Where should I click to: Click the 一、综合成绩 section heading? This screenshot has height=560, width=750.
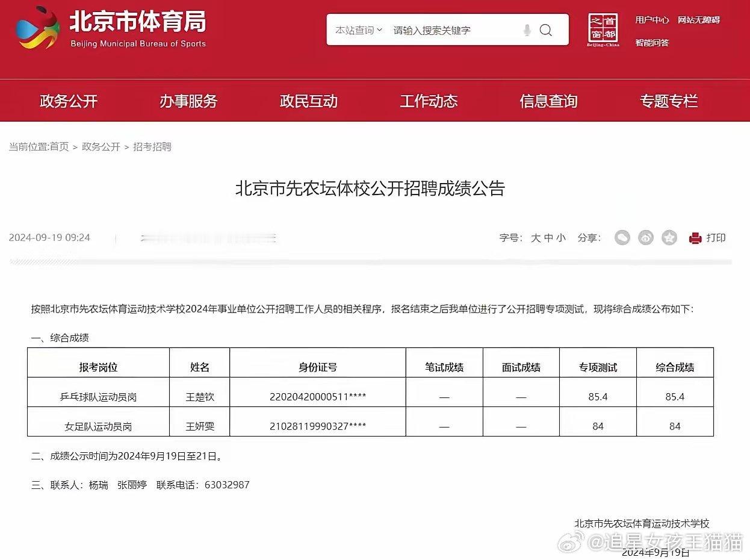60,338
